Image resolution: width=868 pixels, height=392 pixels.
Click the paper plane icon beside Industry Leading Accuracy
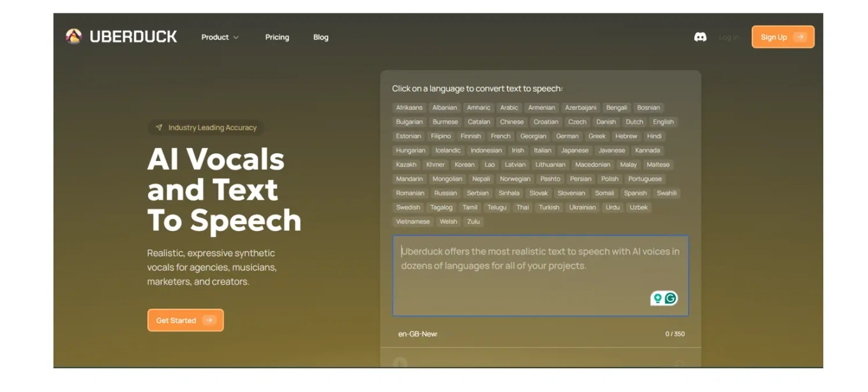(159, 128)
